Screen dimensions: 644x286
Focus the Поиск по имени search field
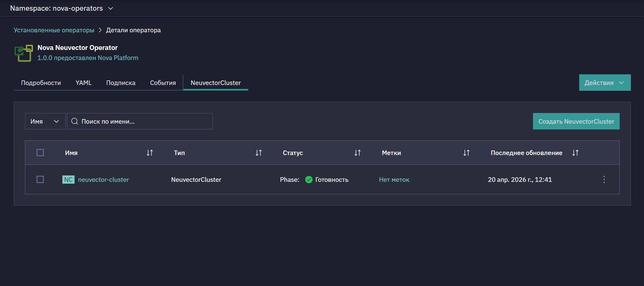coord(140,121)
